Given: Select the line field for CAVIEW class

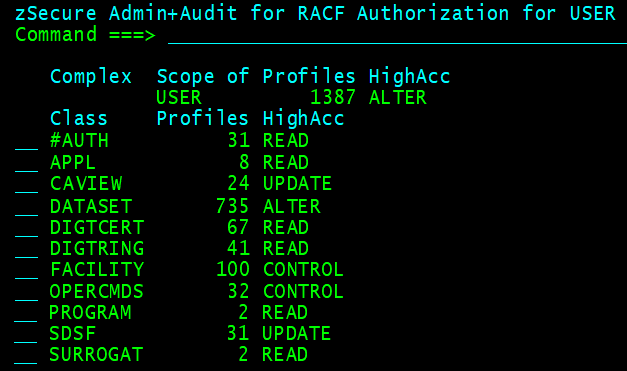Looking at the screenshot, I should click(x=26, y=184).
